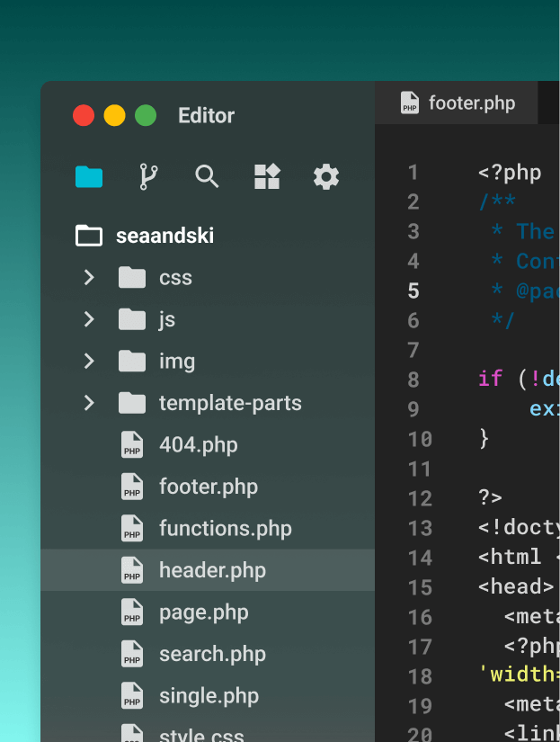The image size is (560, 742).
Task: Click PHP icon in footer.php tab
Action: (x=410, y=103)
